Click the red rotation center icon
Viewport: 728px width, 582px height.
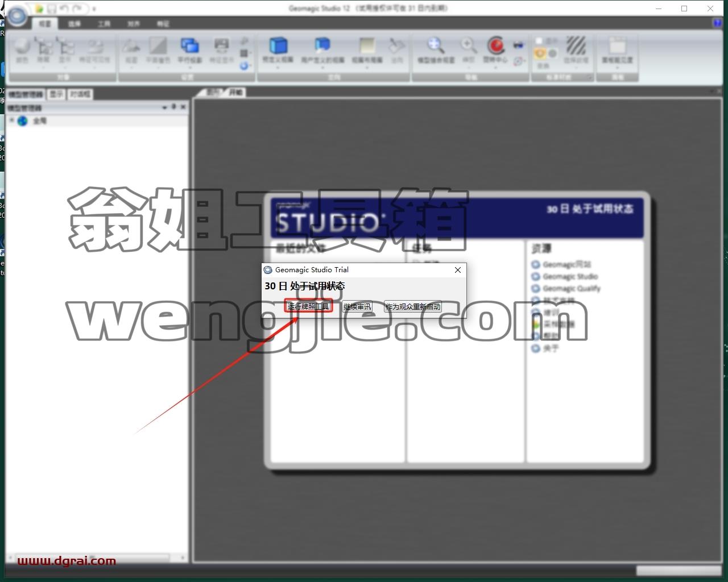496,45
